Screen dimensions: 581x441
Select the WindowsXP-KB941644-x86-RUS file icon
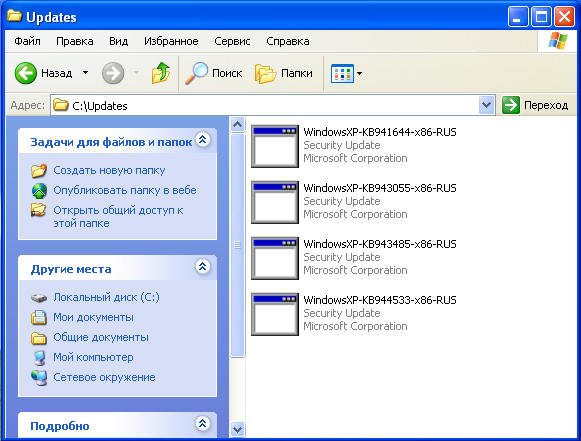coord(275,146)
